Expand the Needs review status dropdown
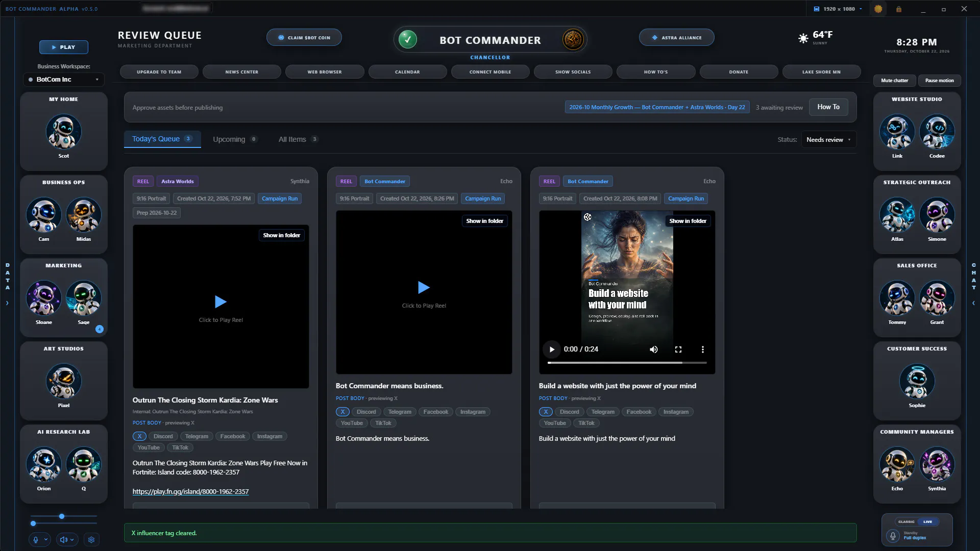 [x=828, y=140]
